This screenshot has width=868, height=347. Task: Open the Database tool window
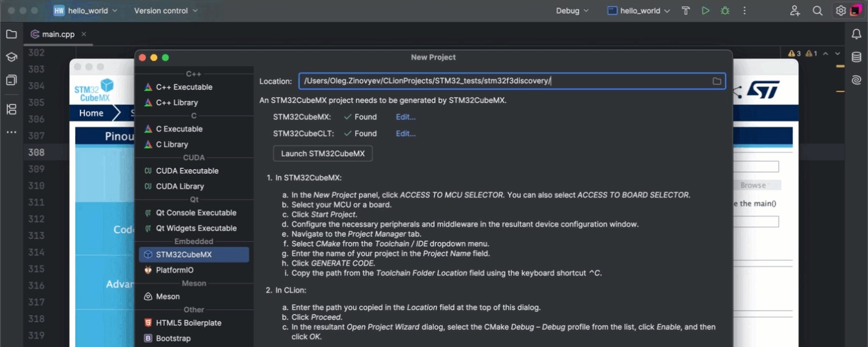(856, 57)
